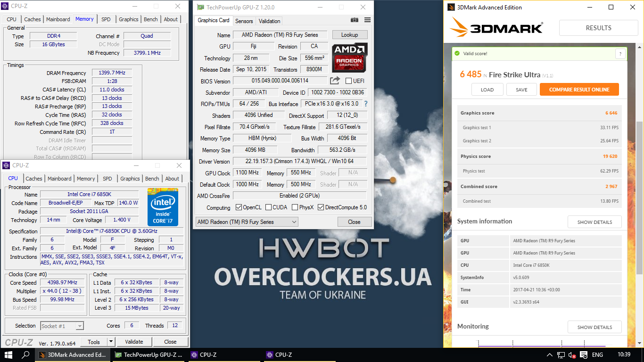Click the Bus Interface question mark icon
The image size is (644, 362).
point(365,104)
